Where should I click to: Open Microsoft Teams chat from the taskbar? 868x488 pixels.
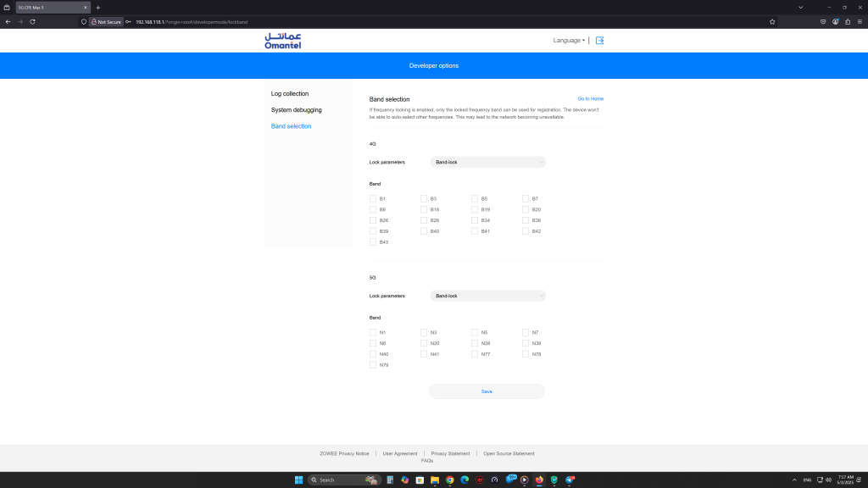click(x=512, y=479)
